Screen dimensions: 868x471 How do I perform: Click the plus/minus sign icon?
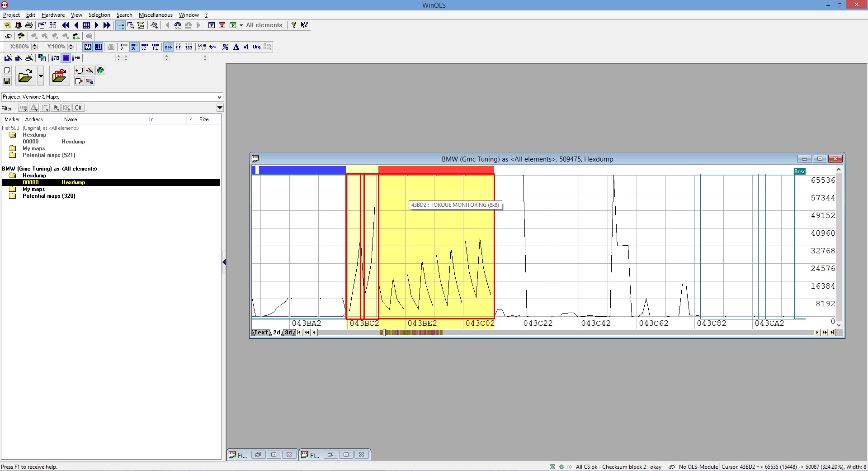click(213, 47)
